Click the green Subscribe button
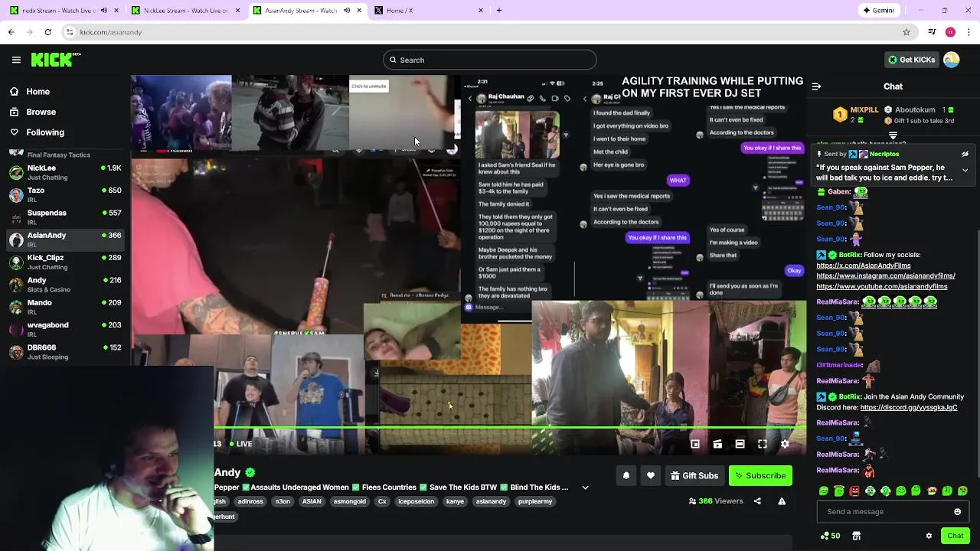The height and width of the screenshot is (551, 980). (760, 475)
